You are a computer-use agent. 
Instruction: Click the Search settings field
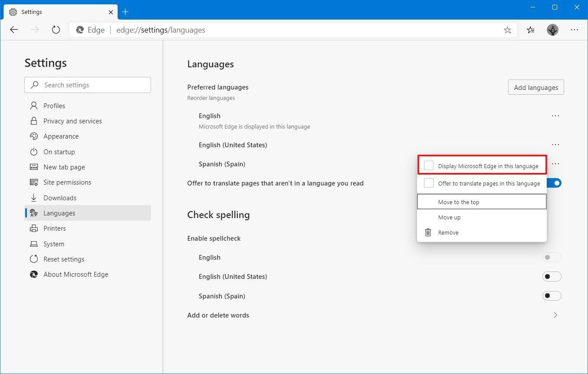[x=87, y=85]
